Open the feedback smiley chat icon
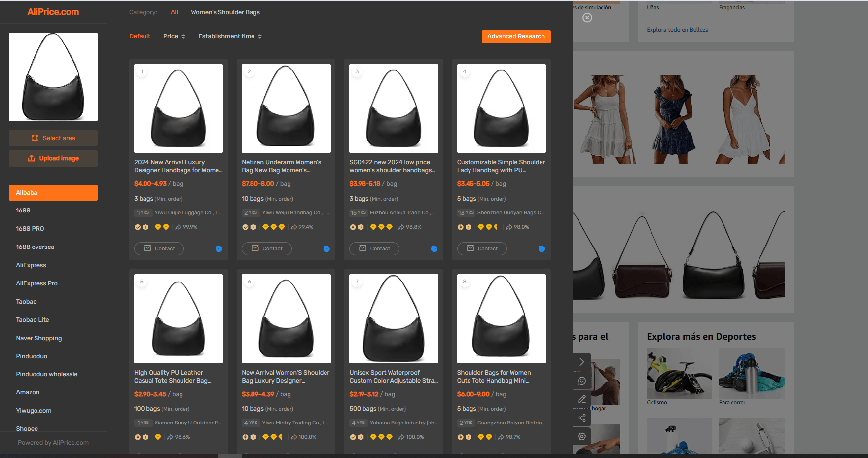Viewport: 868px width, 458px height. [582, 381]
